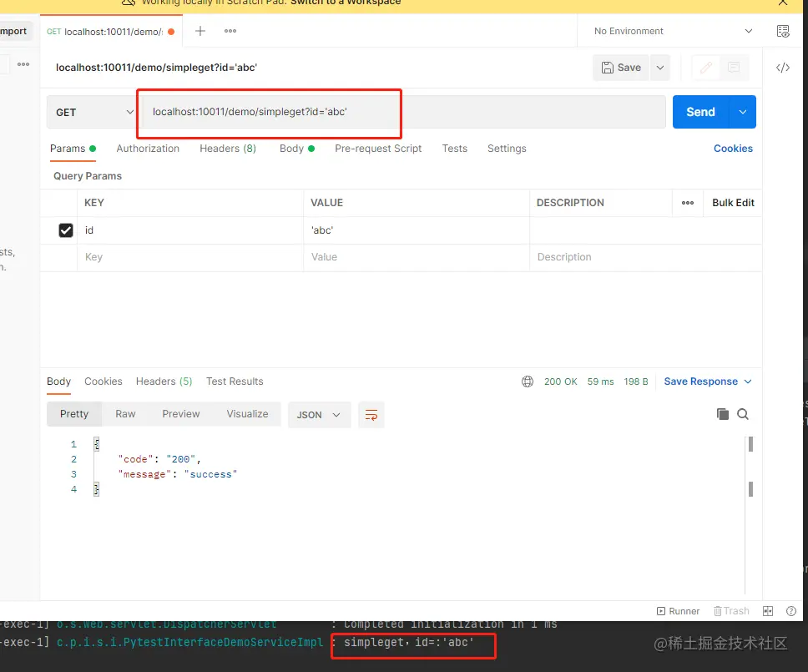Click the 200 OK status text
Screen dimensions: 808x672
tap(561, 381)
